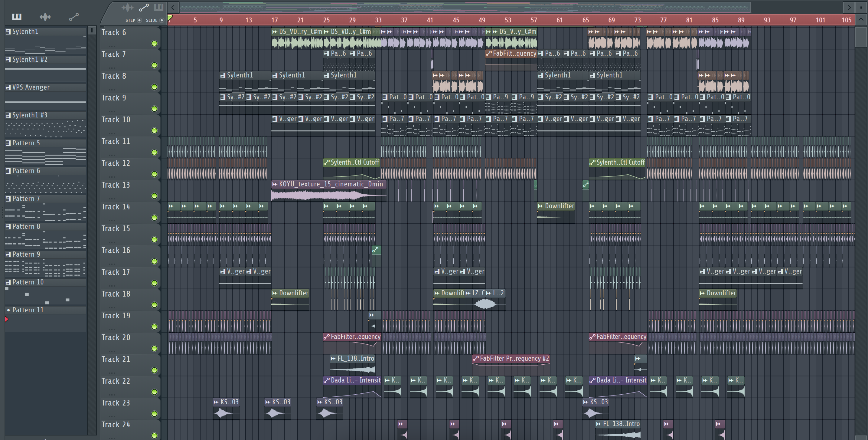Toggle the Track 15 mute light
Screen dimensions: 868x440
[x=154, y=239]
